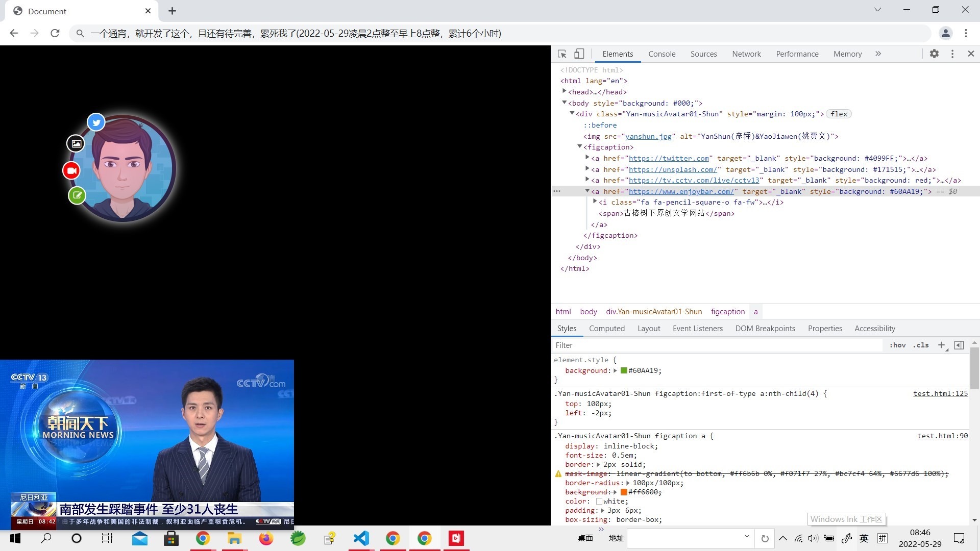The width and height of the screenshot is (980, 551).
Task: Open a new Chrome tab
Action: point(172,11)
